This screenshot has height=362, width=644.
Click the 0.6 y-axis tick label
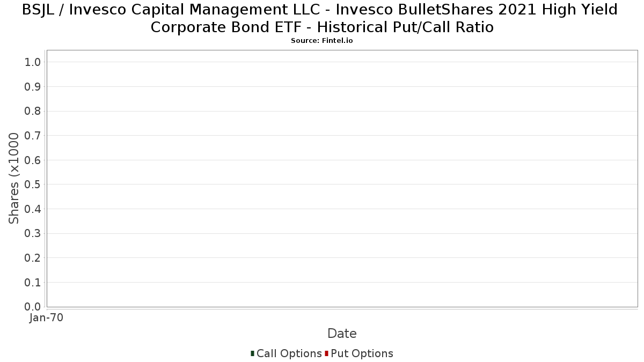pos(33,160)
